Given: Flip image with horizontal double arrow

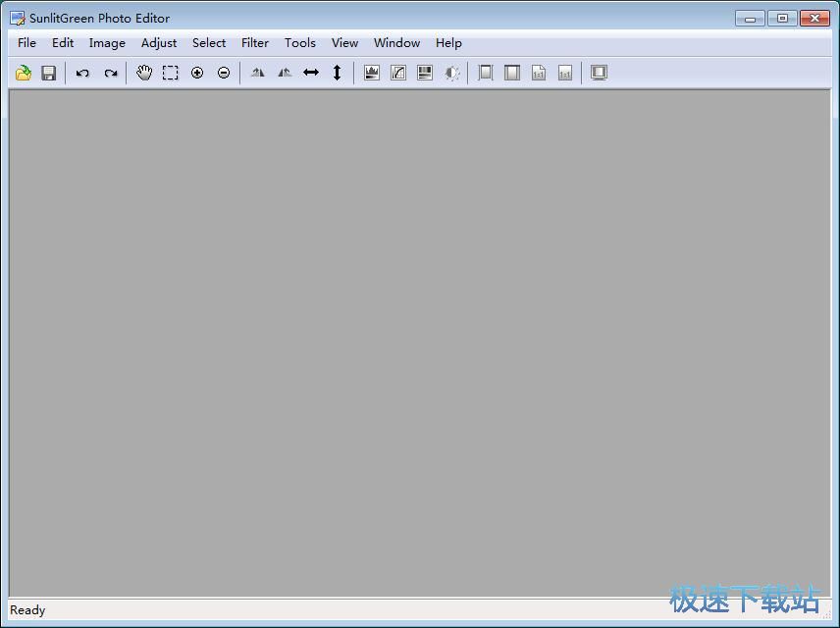Looking at the screenshot, I should tap(311, 73).
